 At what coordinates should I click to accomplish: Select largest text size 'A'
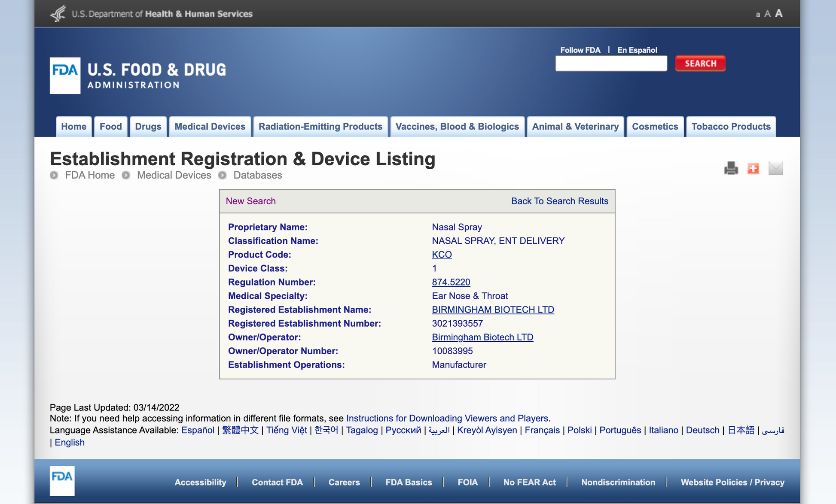779,13
